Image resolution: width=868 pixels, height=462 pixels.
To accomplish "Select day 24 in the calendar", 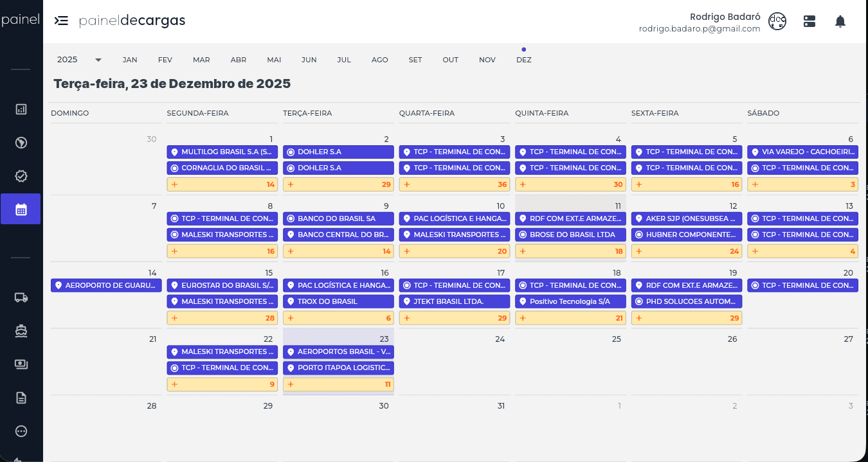I will coord(500,339).
